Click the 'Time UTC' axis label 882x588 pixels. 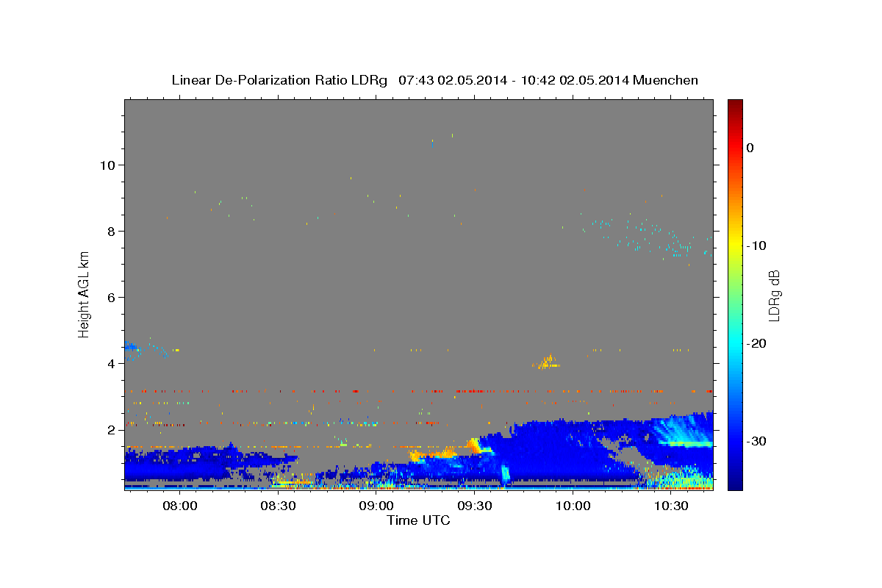[418, 520]
